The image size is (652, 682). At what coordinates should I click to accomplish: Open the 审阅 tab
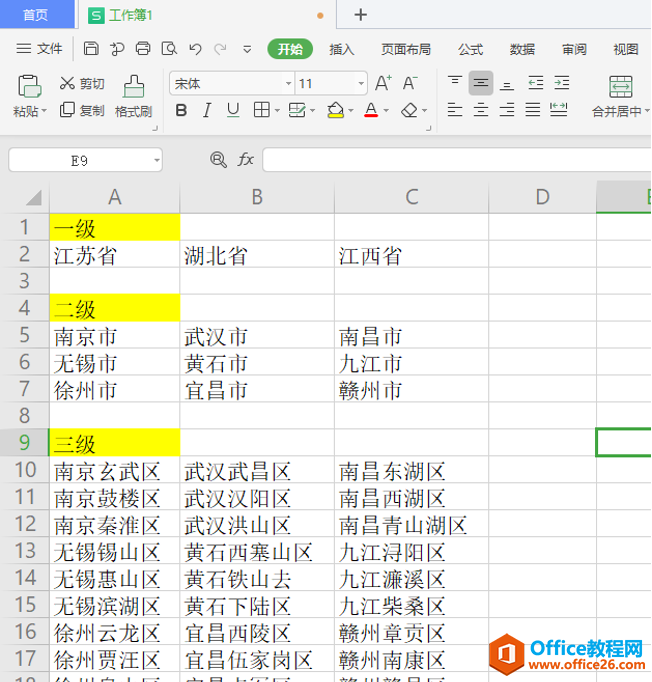(x=574, y=50)
